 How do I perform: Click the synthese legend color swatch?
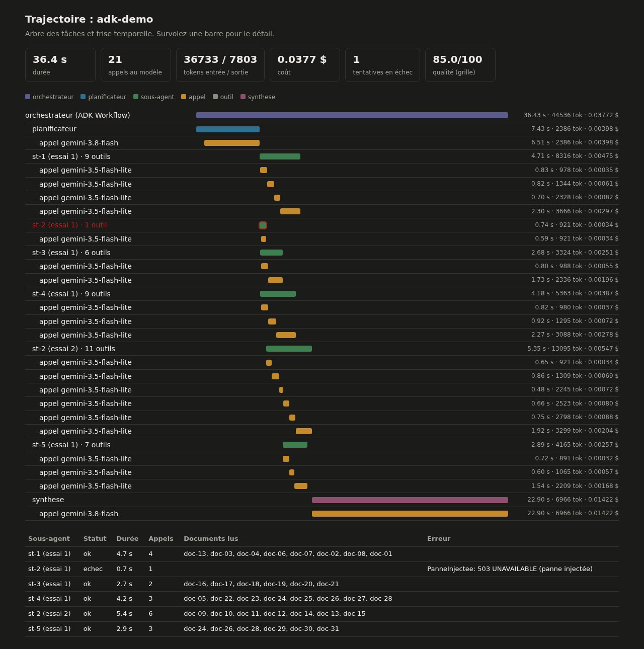pos(243,97)
